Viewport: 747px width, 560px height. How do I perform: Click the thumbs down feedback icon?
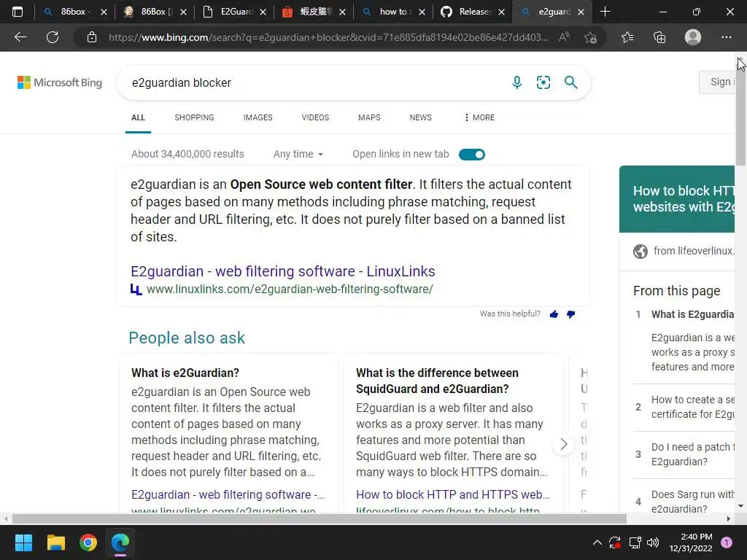[x=570, y=314]
